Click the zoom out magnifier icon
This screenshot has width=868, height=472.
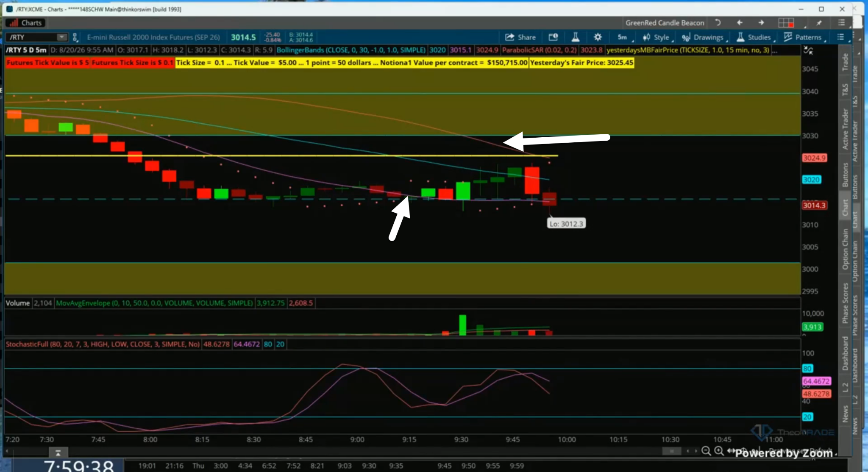coord(706,451)
